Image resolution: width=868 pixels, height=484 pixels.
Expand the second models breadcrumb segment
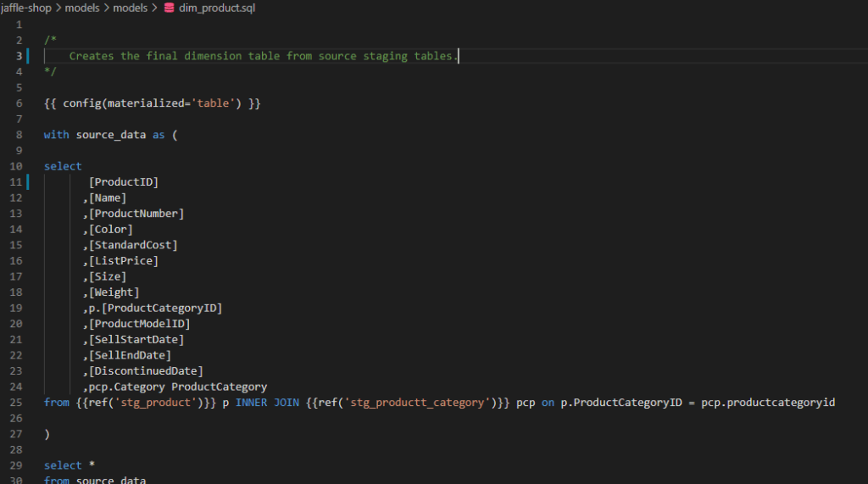131,8
